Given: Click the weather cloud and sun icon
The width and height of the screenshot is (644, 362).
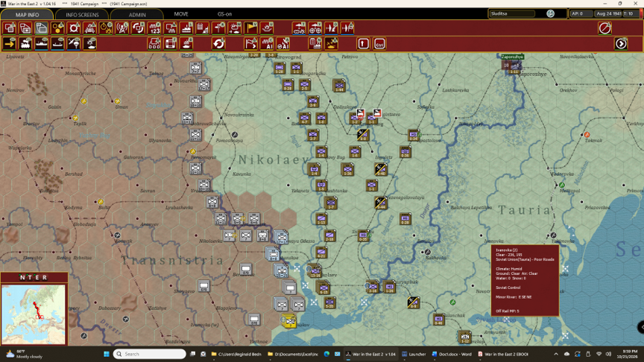Looking at the screenshot, I should [235, 28].
